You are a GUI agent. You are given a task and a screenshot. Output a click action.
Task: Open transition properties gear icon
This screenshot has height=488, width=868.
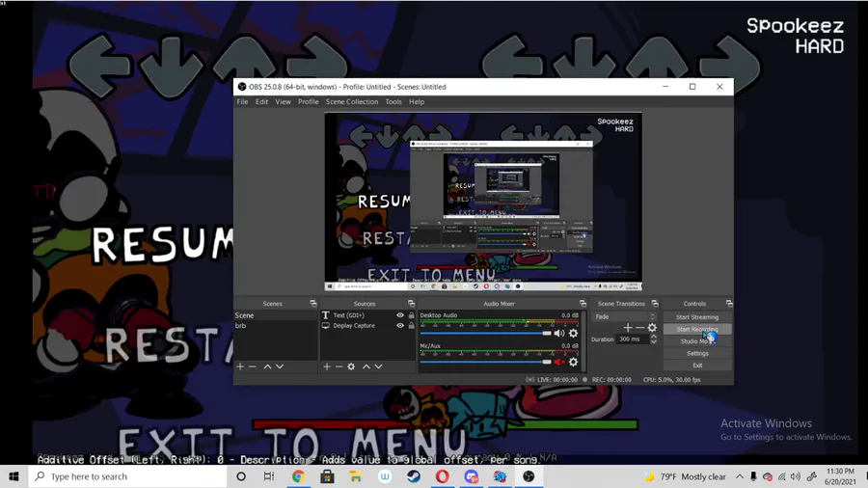pos(652,328)
